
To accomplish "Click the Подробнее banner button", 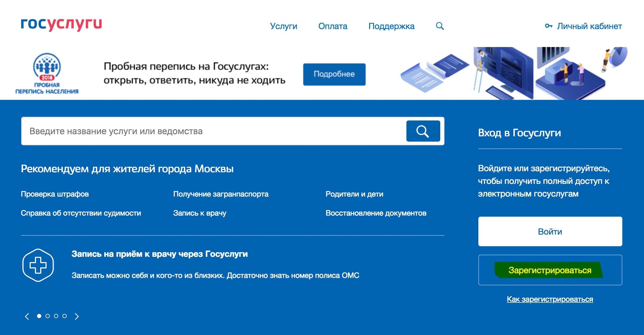I will (334, 74).
